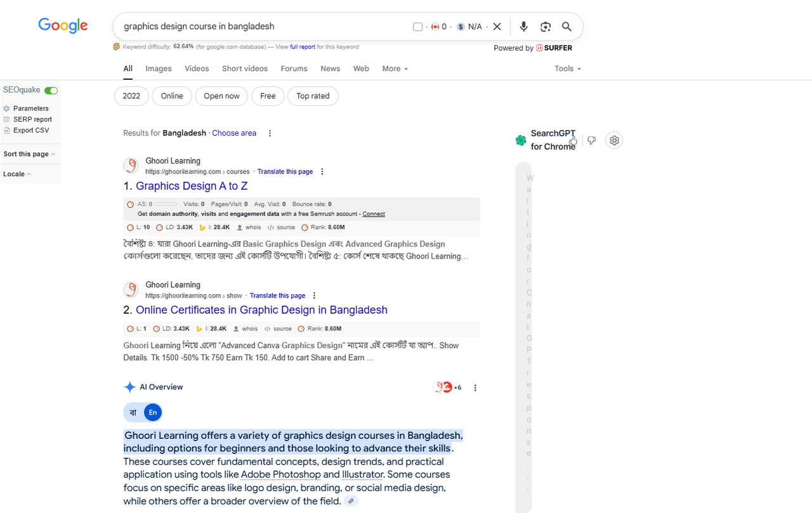Clear the search query with the X
This screenshot has height=513, width=812.
tap(497, 27)
